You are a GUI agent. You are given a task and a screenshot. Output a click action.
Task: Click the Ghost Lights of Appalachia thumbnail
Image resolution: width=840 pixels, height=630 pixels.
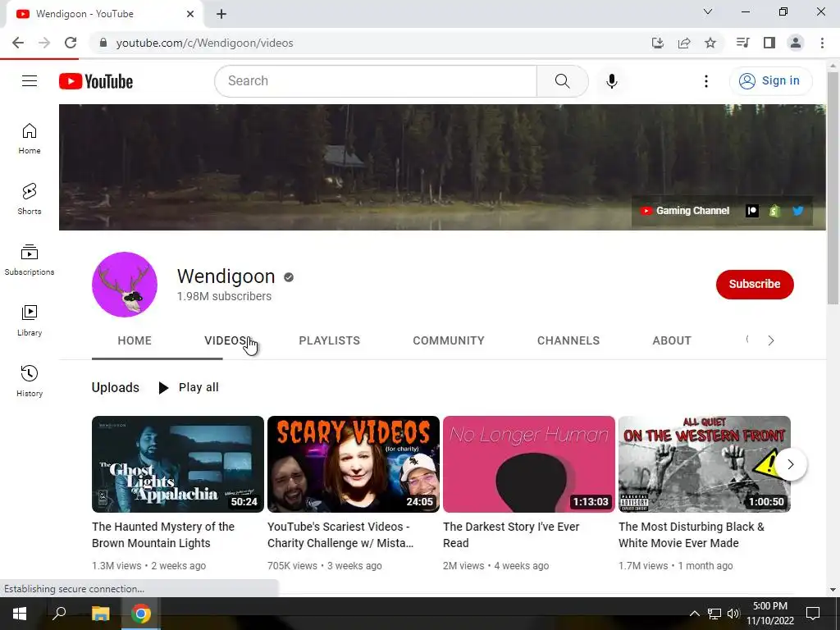(x=178, y=464)
